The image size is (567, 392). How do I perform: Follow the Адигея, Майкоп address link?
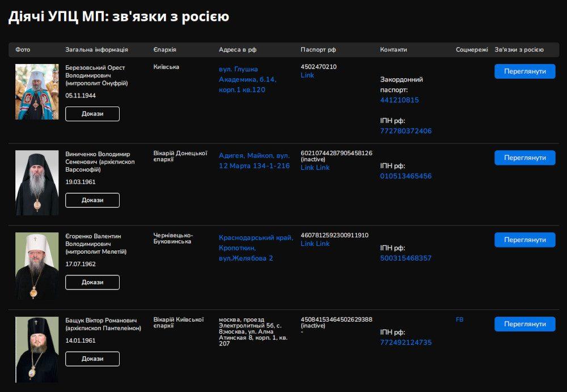coord(254,161)
